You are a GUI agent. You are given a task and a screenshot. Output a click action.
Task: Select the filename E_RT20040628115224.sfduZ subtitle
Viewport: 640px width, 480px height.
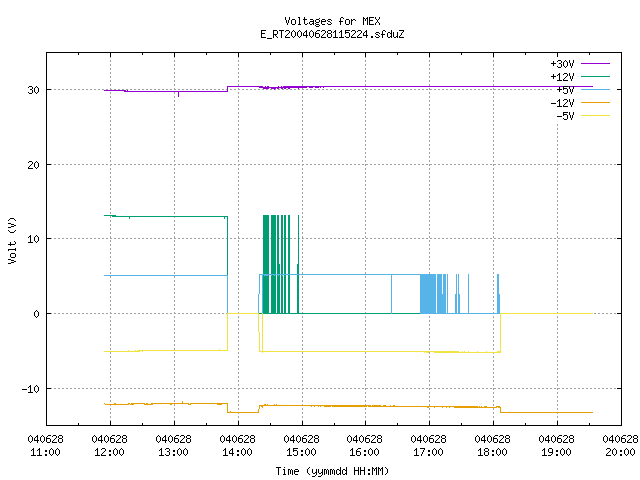(332, 34)
